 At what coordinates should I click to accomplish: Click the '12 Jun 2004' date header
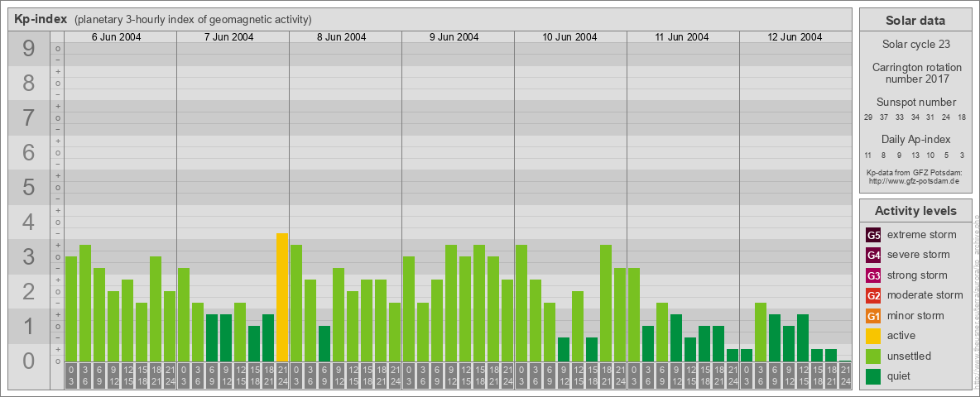(x=795, y=37)
